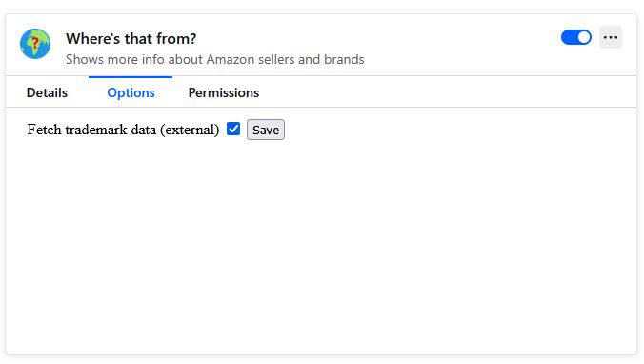This screenshot has height=364, width=644.
Task: Show the extension details
Action: tap(47, 92)
